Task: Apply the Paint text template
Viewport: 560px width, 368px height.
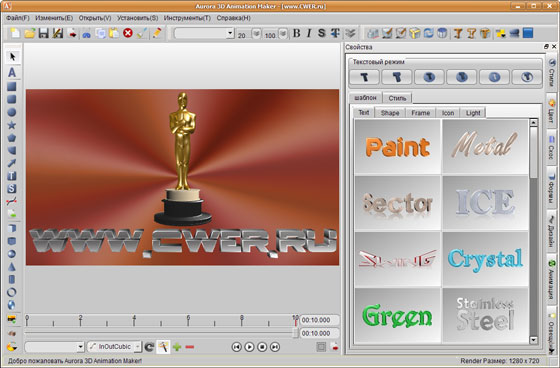Action: [x=398, y=146]
